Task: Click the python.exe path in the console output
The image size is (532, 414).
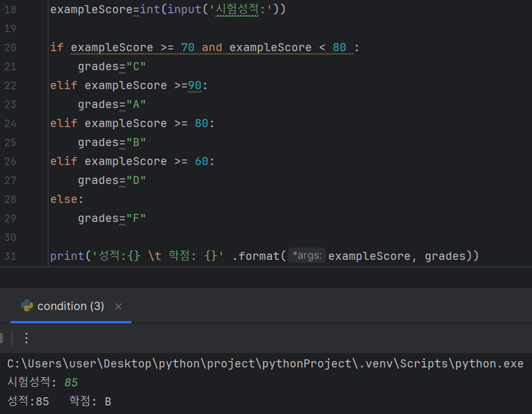Action: pos(265,364)
